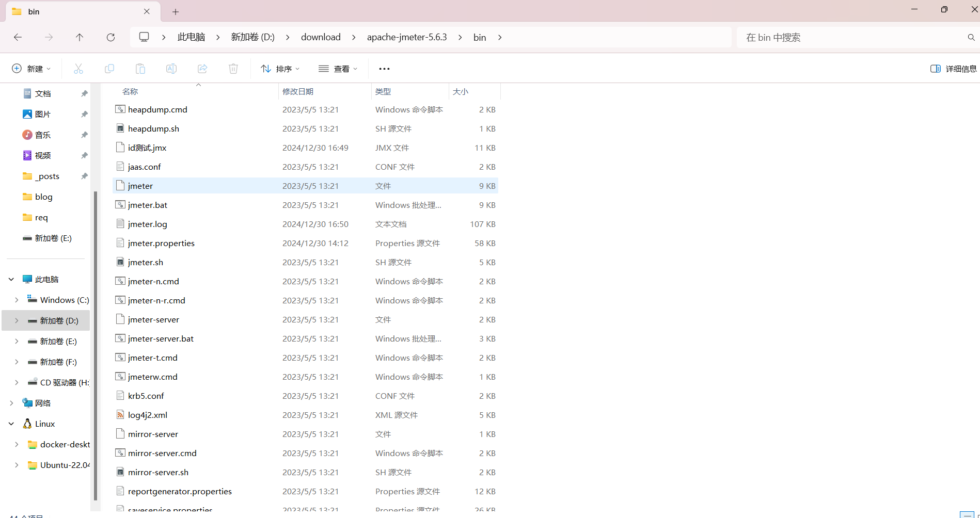Select the jaas.conf file

(305, 167)
